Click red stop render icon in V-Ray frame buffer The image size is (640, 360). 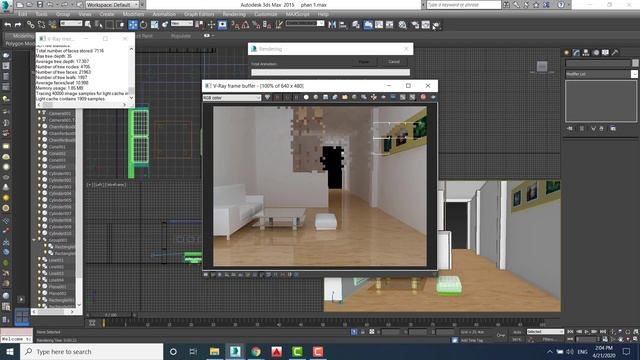pos(423,97)
